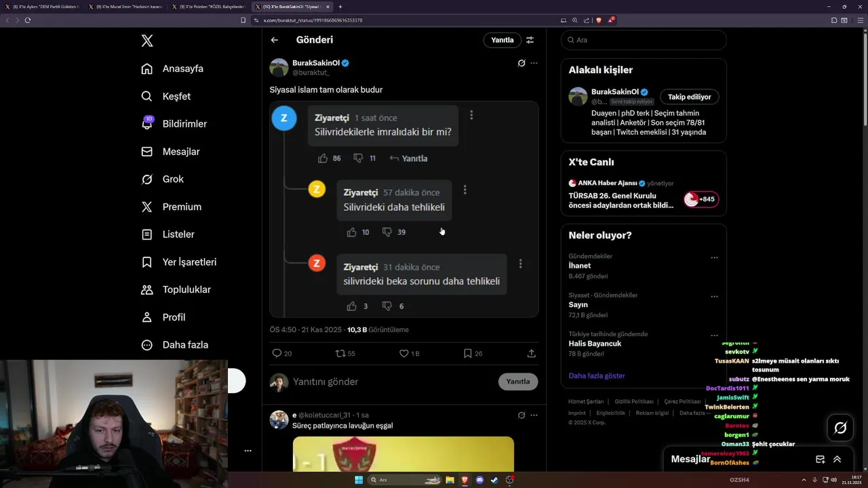The width and height of the screenshot is (868, 488).
Task: Open Keşfet explore page
Action: 165,96
